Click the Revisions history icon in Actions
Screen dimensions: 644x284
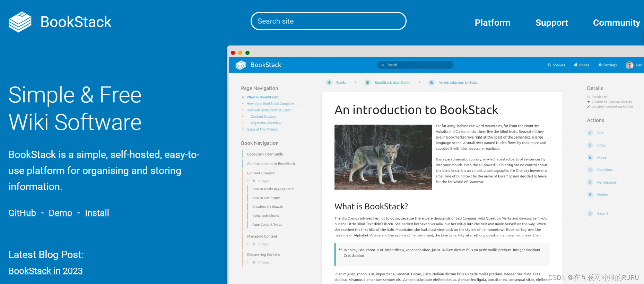click(590, 170)
